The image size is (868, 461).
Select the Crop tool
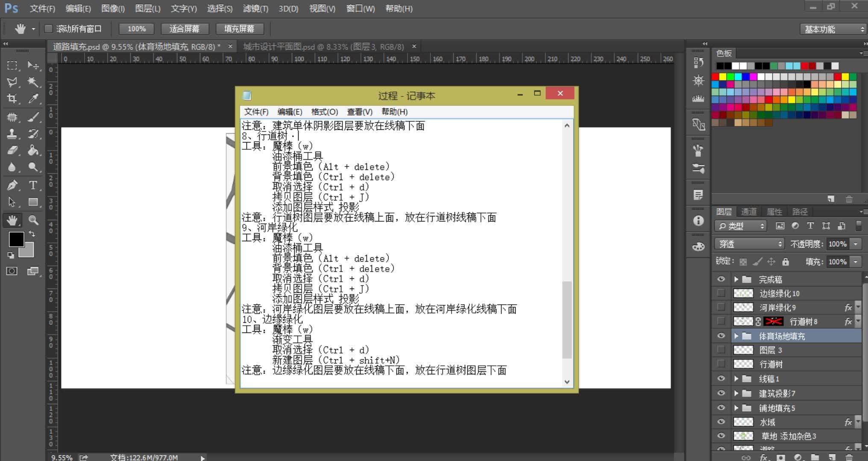pyautogui.click(x=12, y=99)
